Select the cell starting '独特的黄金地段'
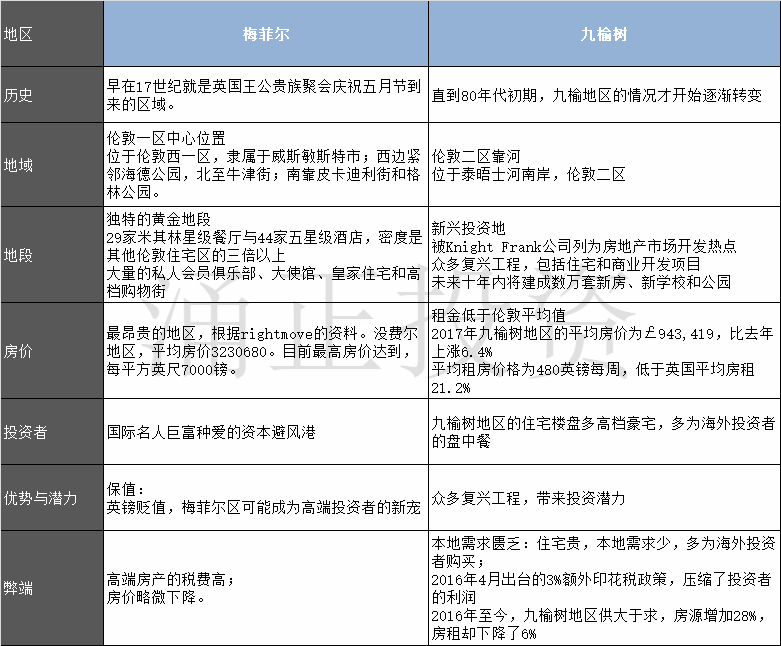Viewport: 781px width, 646px height. (266, 255)
